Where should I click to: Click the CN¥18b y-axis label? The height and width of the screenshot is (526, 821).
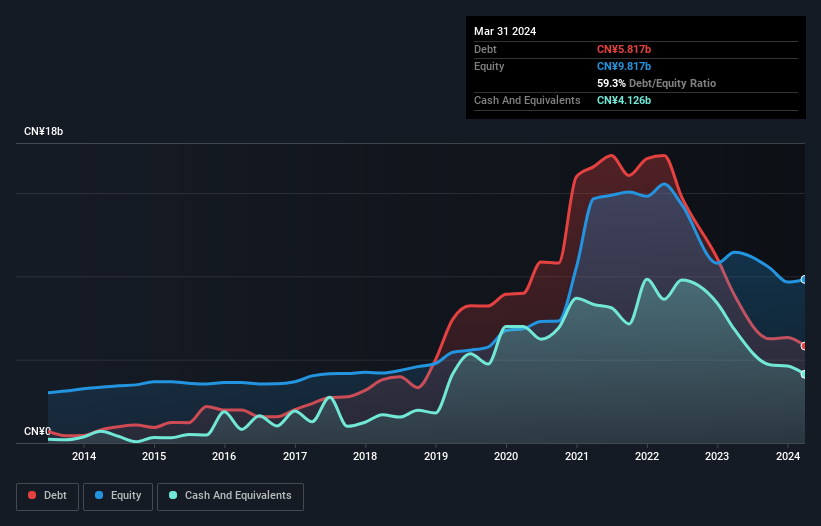pyautogui.click(x=43, y=131)
